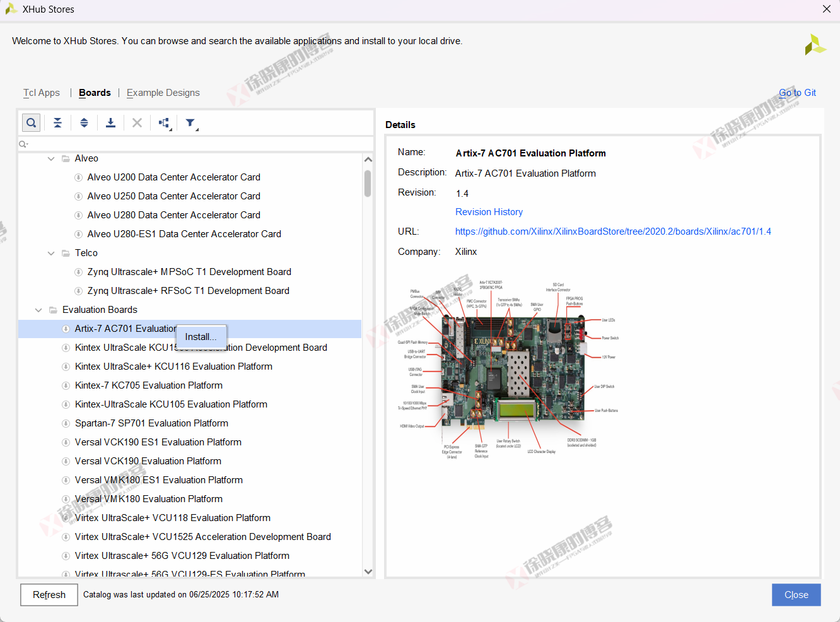Image resolution: width=840 pixels, height=622 pixels.
Task: Select the Boards tab
Action: 95,93
